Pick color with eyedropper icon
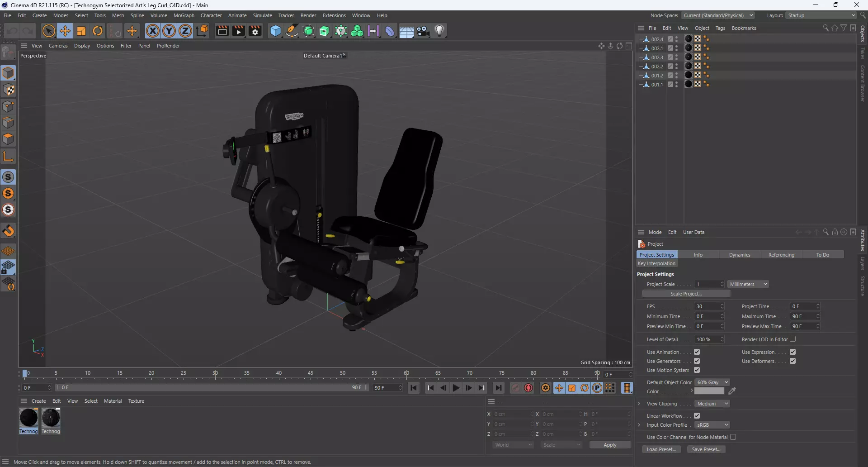This screenshot has width=868, height=467. coord(732,391)
